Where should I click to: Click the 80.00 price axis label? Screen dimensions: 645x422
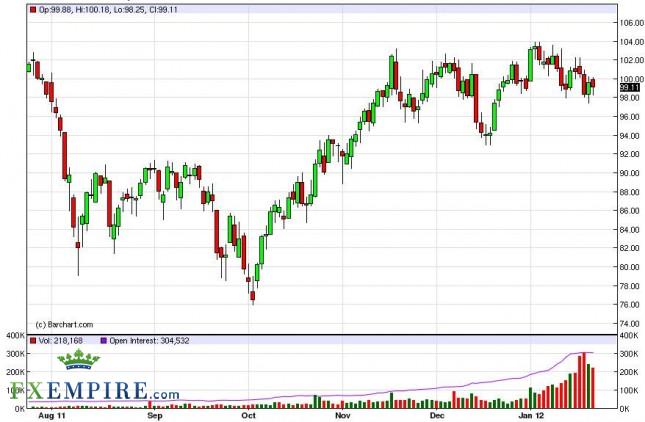[x=632, y=267]
